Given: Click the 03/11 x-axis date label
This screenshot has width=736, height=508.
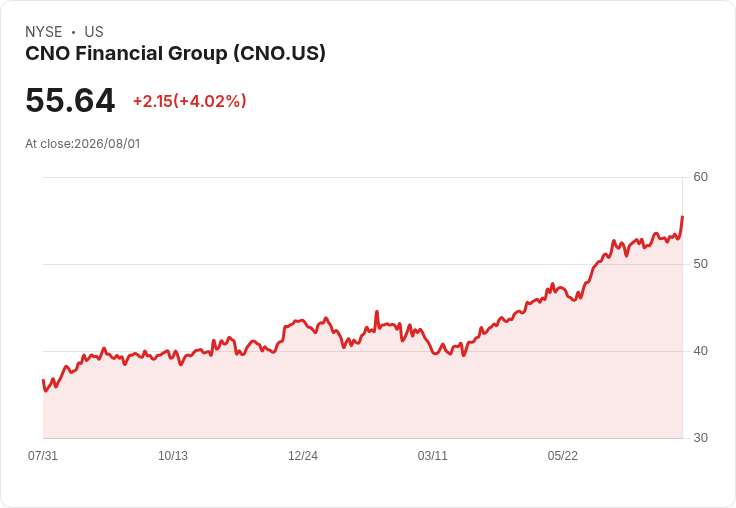Looking at the screenshot, I should click(x=433, y=455).
